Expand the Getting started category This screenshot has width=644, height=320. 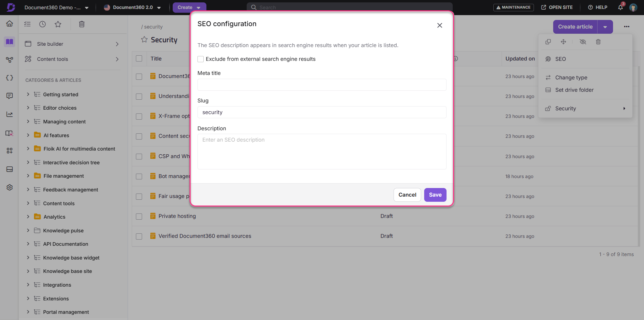pyautogui.click(x=28, y=94)
